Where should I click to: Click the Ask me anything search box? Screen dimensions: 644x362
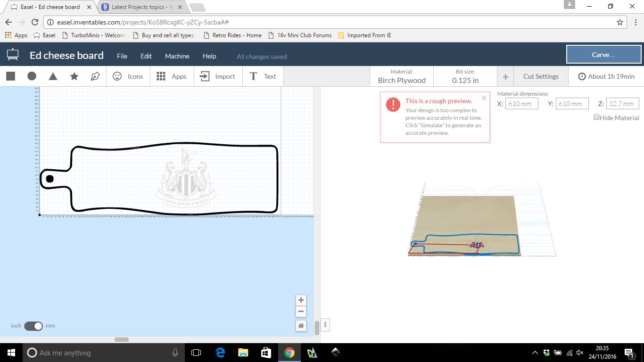(103, 353)
